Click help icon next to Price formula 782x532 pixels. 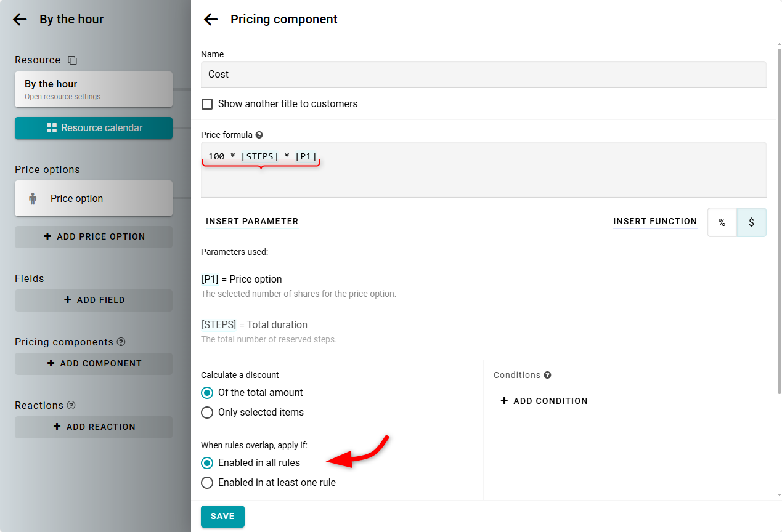pos(259,135)
